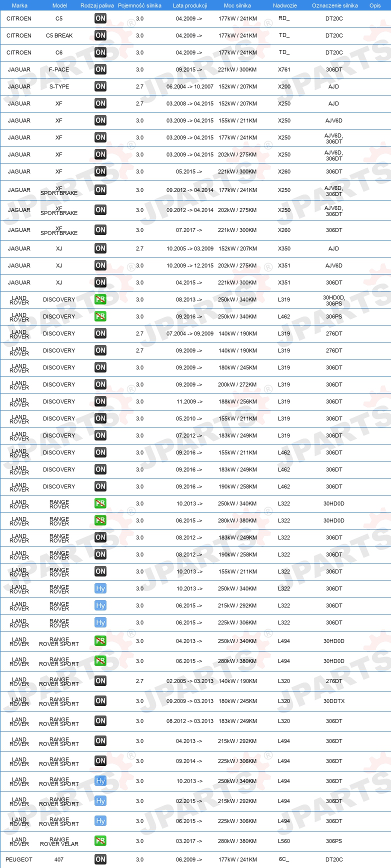The width and height of the screenshot is (391, 868).
Task: Select the S-TYPE model cell
Action: coord(59,86)
